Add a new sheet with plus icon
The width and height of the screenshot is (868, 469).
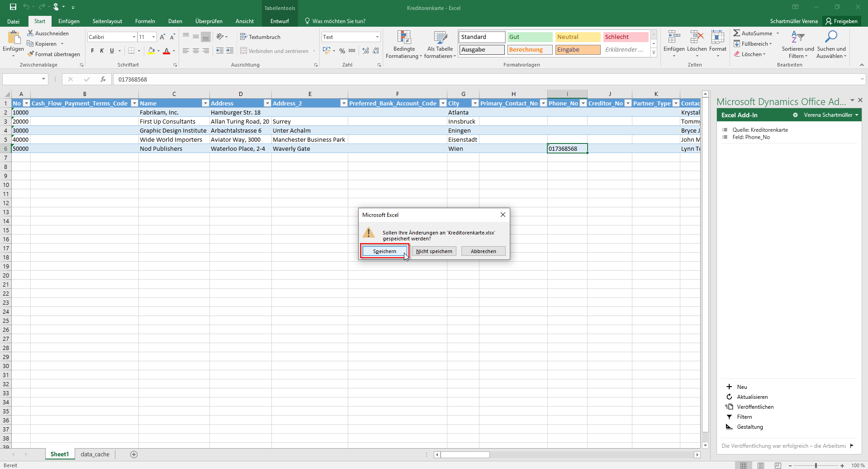[134, 454]
